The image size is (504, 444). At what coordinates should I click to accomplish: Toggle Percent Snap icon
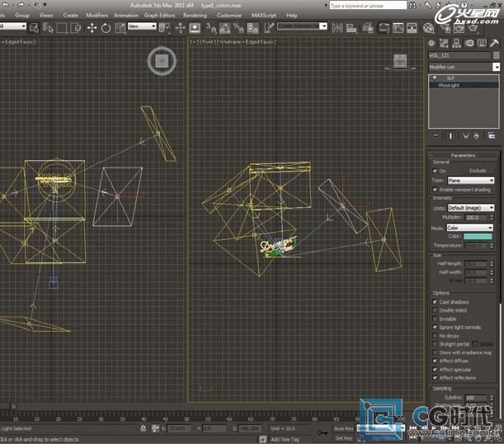point(238,28)
